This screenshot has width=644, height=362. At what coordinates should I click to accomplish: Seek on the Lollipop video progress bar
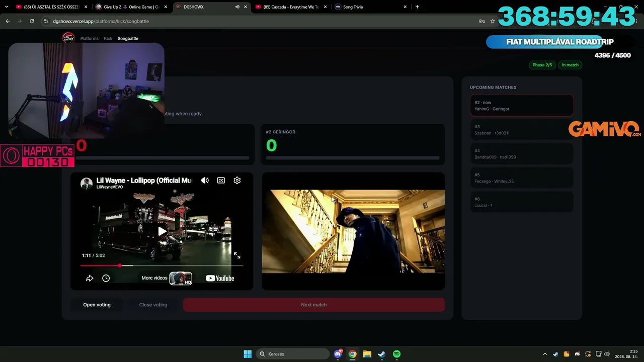click(x=162, y=265)
